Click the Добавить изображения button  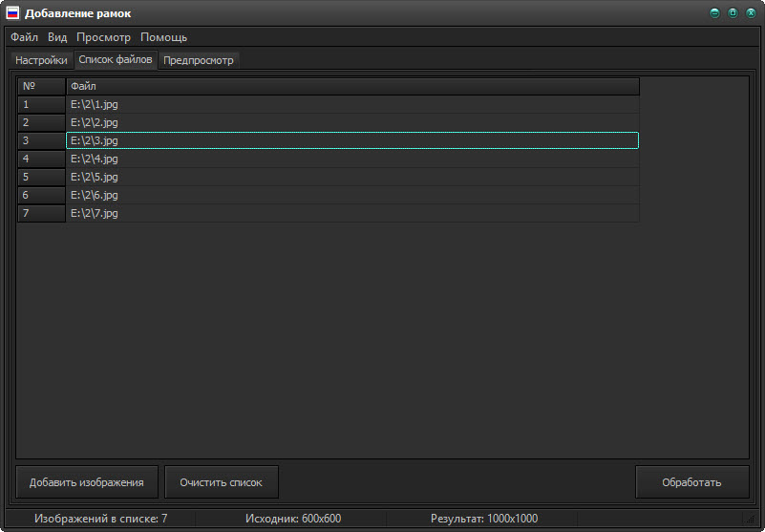[x=87, y=482]
